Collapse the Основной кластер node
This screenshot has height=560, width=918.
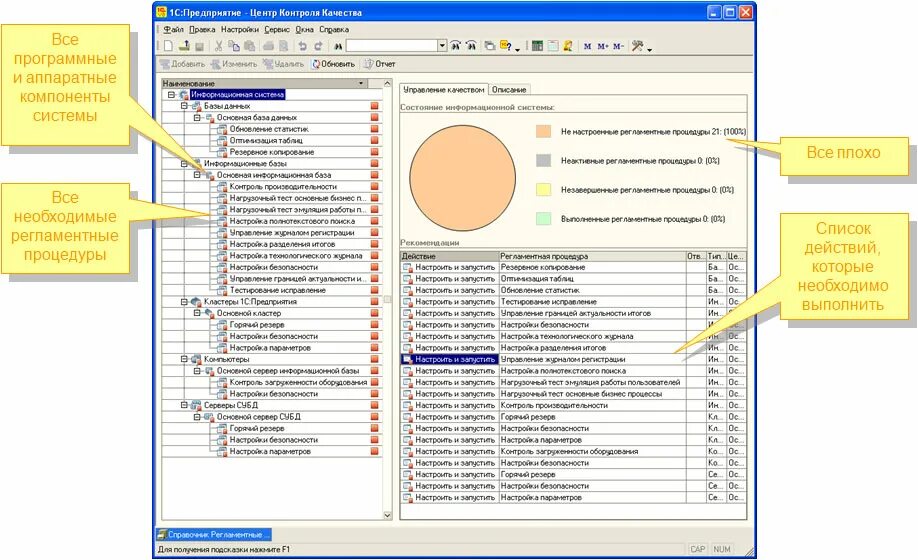[197, 313]
